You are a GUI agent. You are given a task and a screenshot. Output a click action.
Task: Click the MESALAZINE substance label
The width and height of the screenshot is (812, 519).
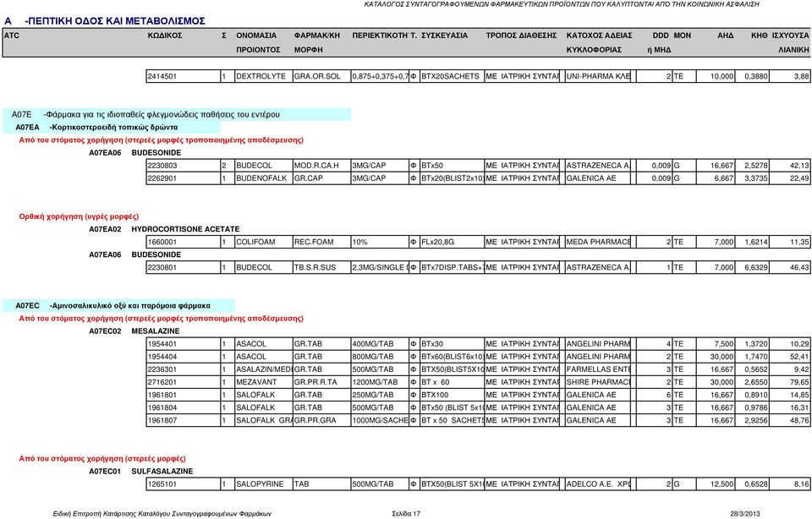click(x=156, y=331)
